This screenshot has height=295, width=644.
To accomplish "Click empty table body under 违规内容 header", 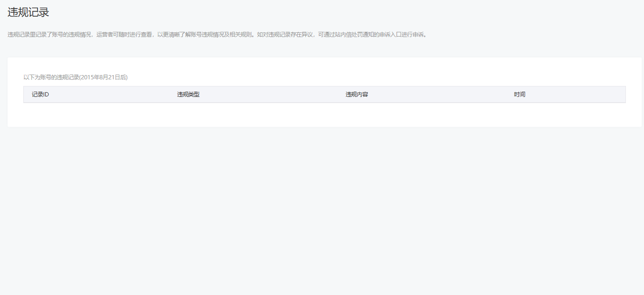I will 357,114.
